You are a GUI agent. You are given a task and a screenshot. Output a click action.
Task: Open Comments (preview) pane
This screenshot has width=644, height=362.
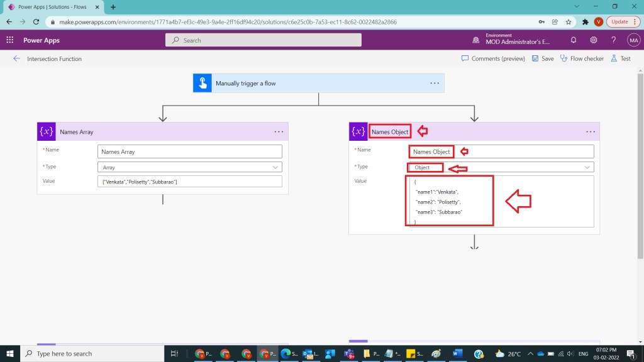point(493,58)
